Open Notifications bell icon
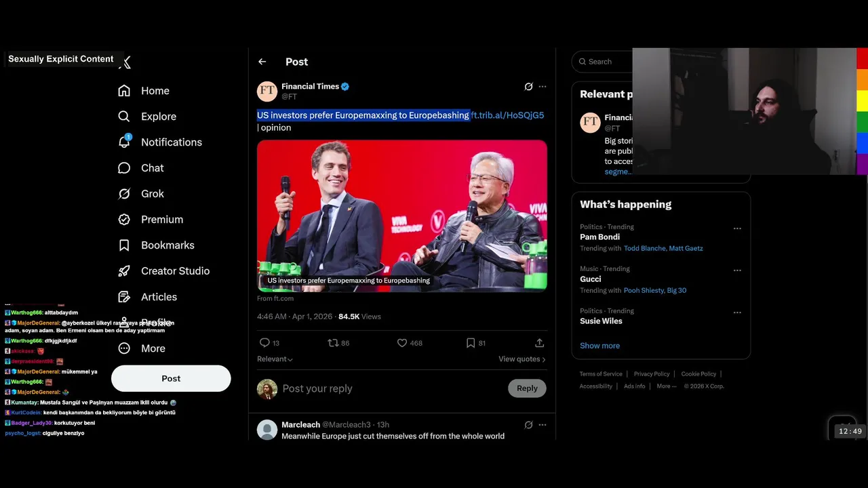The height and width of the screenshot is (488, 868). click(x=124, y=142)
